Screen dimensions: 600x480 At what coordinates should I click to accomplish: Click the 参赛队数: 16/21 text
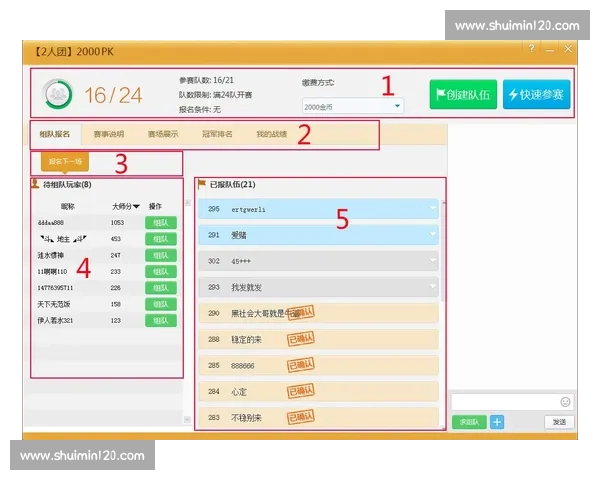206,80
